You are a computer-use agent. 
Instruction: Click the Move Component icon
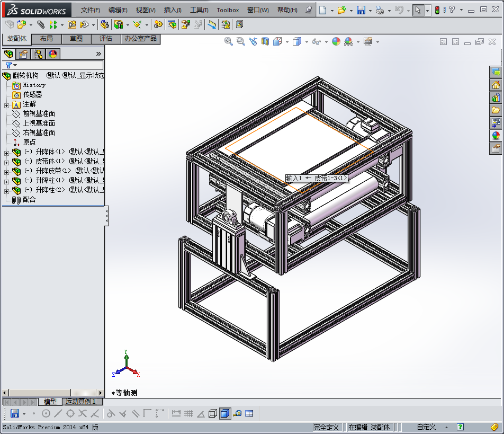84,24
